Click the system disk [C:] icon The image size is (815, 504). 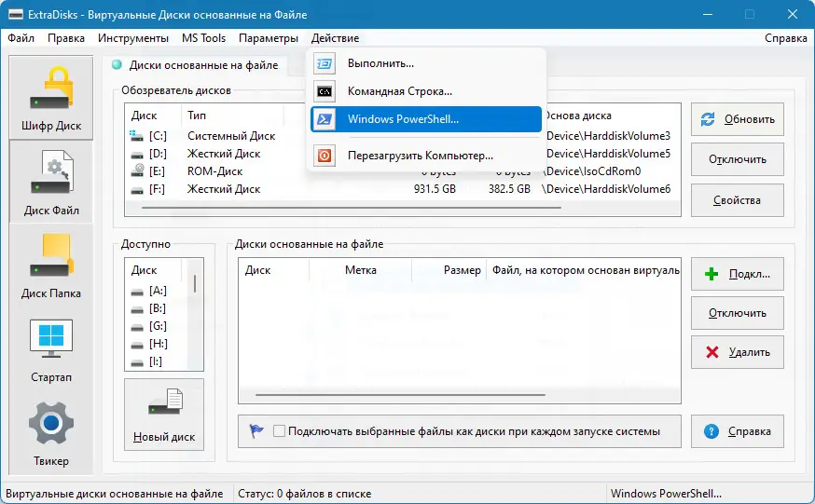click(137, 136)
